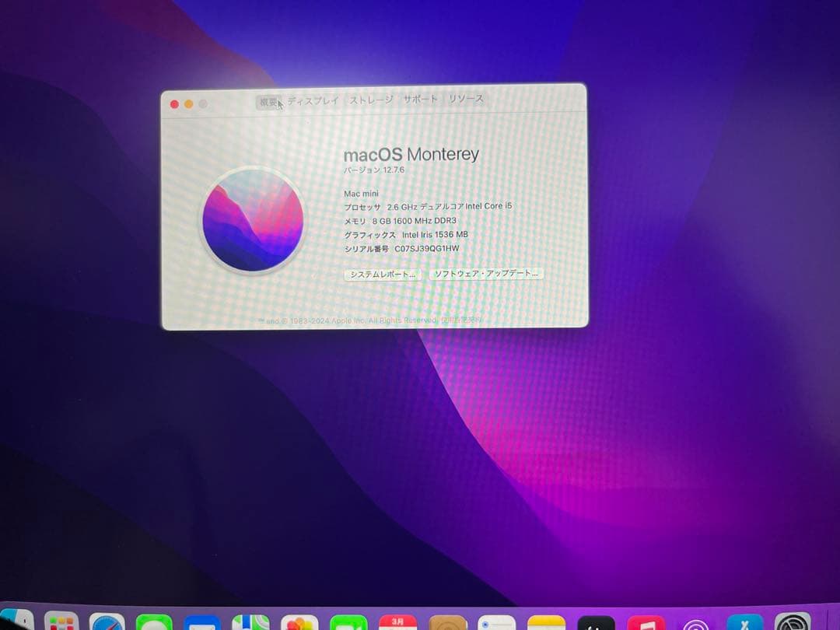
Task: Open the 使用許諾契約 license link
Action: coord(461,320)
